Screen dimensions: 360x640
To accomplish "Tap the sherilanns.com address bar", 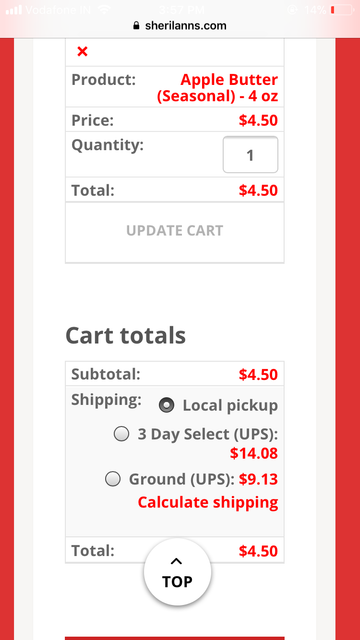I will [180, 26].
